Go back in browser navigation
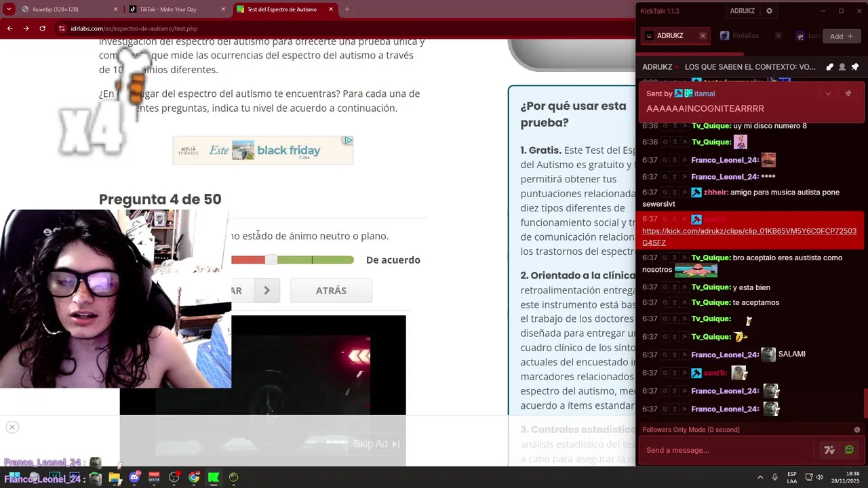Screen dimensions: 868x488 click(x=9, y=28)
